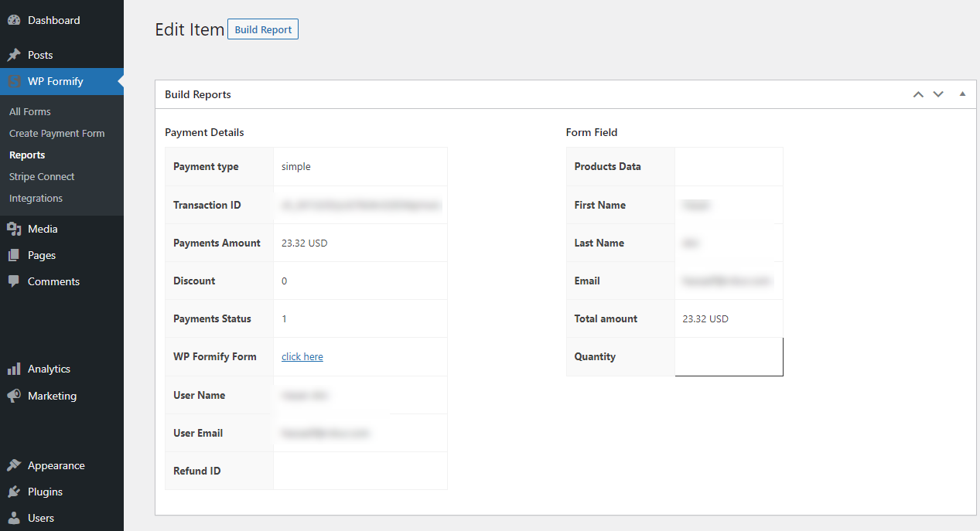This screenshot has height=531, width=980.
Task: Click the Build Reports panel title
Action: tap(198, 94)
